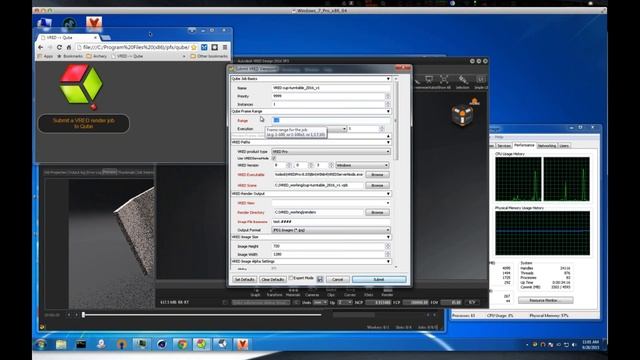Click Set Defaults button
This screenshot has width=640, height=360.
(244, 279)
